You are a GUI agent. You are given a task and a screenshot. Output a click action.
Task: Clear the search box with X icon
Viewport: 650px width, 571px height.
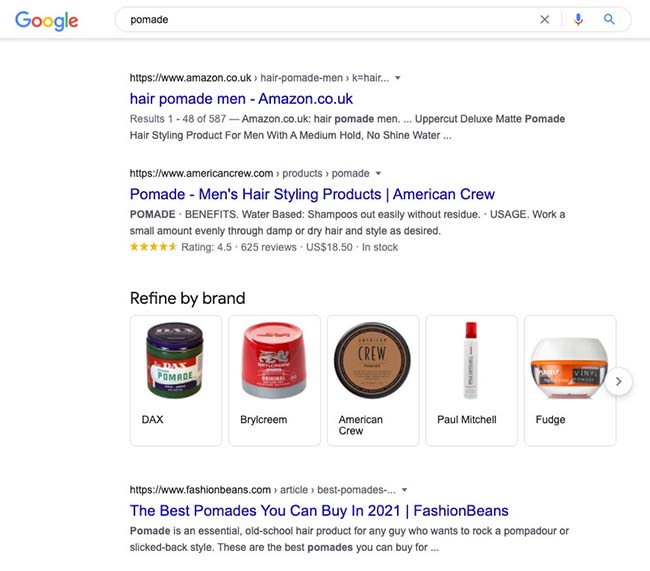(545, 19)
